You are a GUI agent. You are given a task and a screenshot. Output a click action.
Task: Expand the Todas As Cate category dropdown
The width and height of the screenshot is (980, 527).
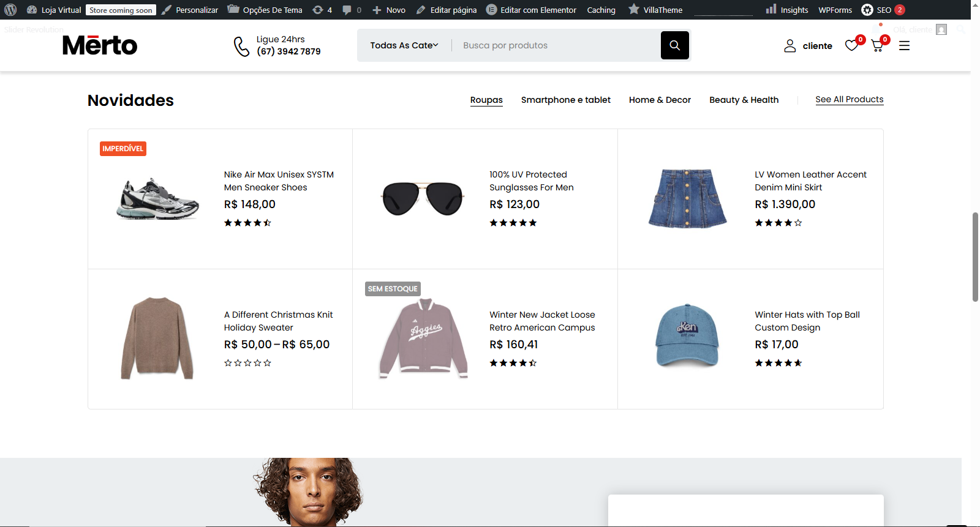pyautogui.click(x=404, y=45)
